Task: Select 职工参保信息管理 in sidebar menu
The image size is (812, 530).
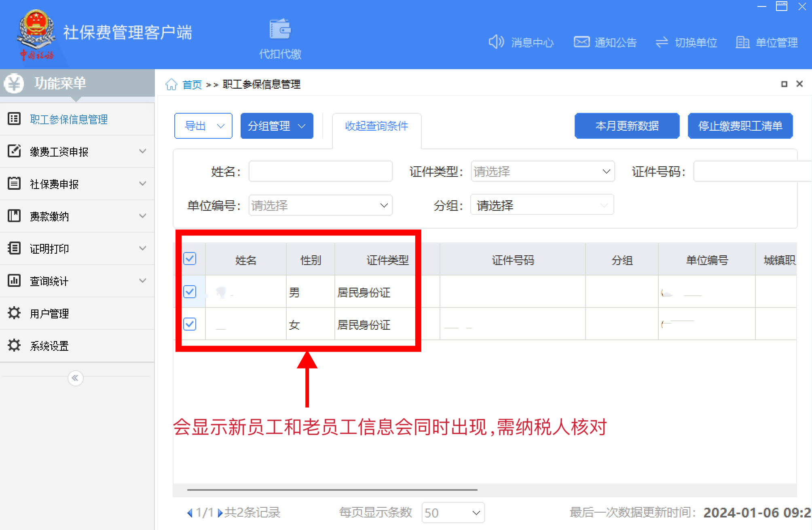Action: [x=69, y=119]
